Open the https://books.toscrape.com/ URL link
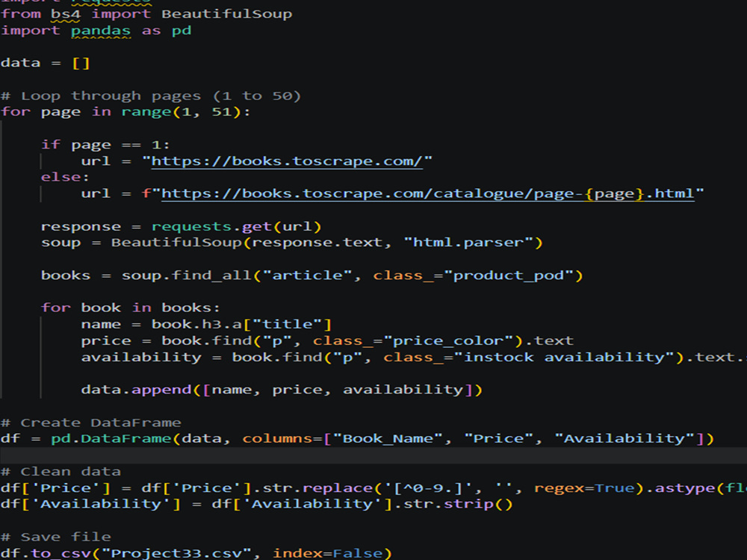Screen dimensions: 747x560 287,161
